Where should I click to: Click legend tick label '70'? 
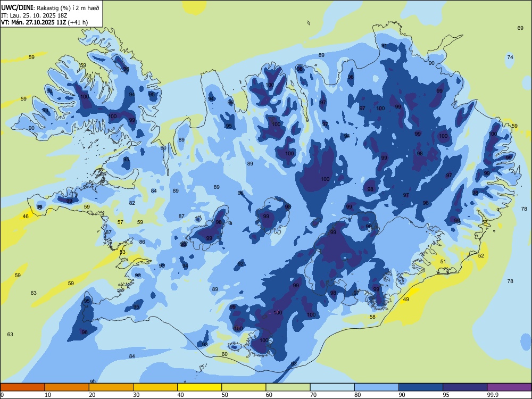(x=313, y=395)
